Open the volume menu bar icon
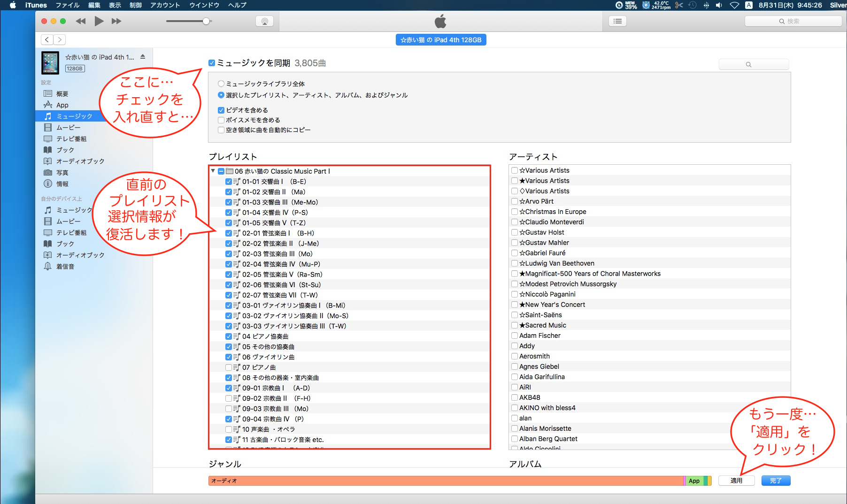Image resolution: width=847 pixels, height=504 pixels. tap(719, 5)
